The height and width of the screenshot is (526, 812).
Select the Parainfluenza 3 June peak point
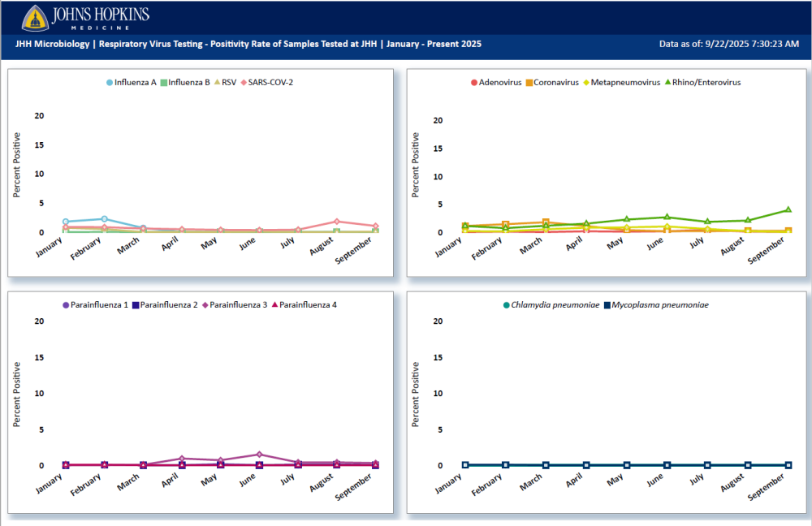tap(259, 455)
